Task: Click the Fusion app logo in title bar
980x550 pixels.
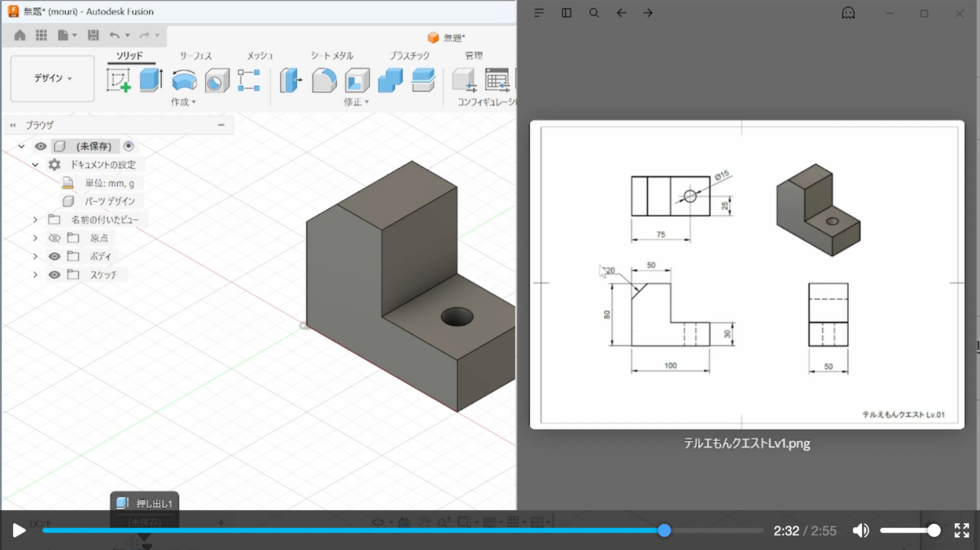Action: [13, 11]
